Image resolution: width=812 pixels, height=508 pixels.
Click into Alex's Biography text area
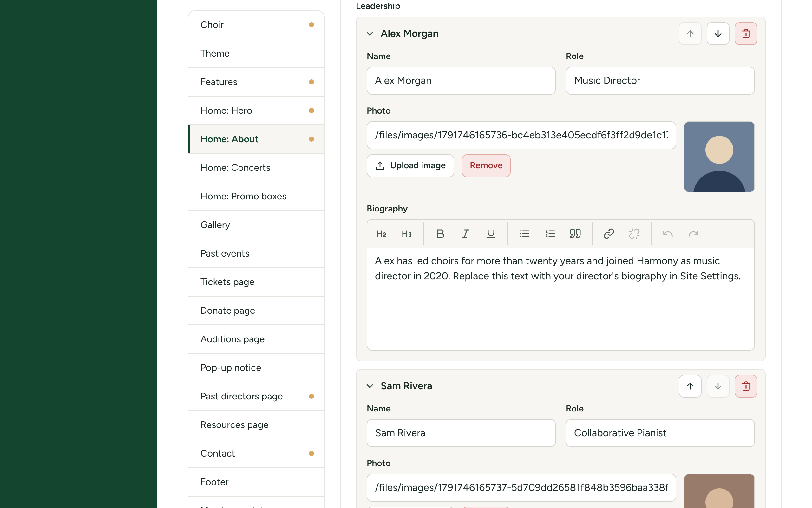[561, 299]
